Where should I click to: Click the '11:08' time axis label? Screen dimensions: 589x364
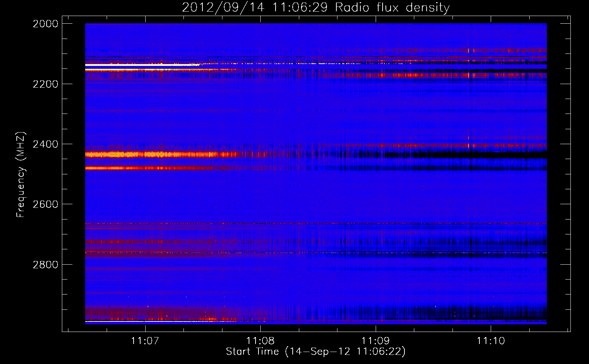pyautogui.click(x=260, y=341)
